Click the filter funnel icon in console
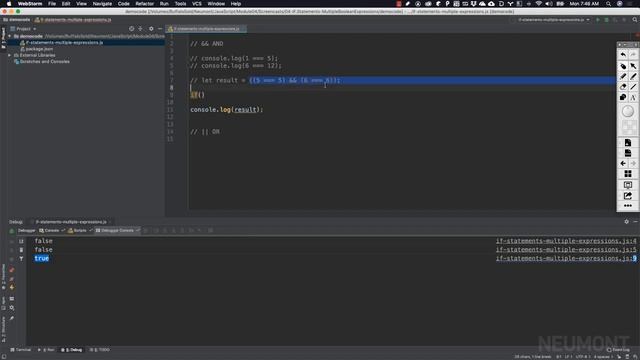This screenshot has width=640, height=360. 21,259
